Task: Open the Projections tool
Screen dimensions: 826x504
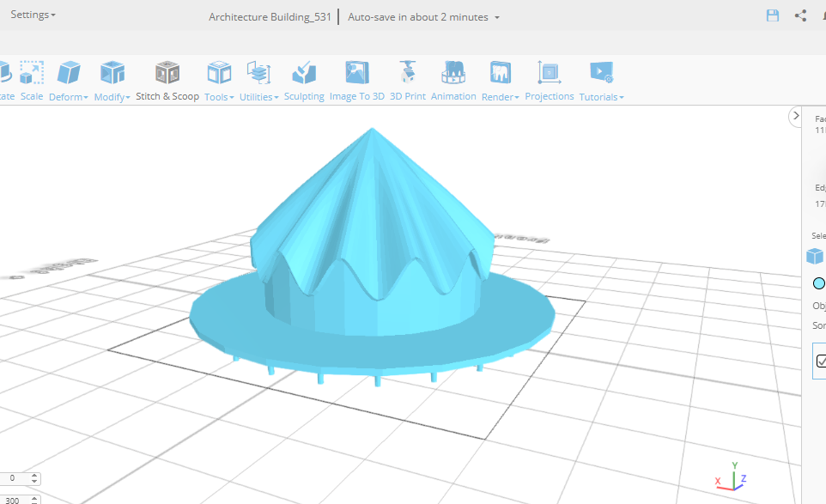Action: 550,82
